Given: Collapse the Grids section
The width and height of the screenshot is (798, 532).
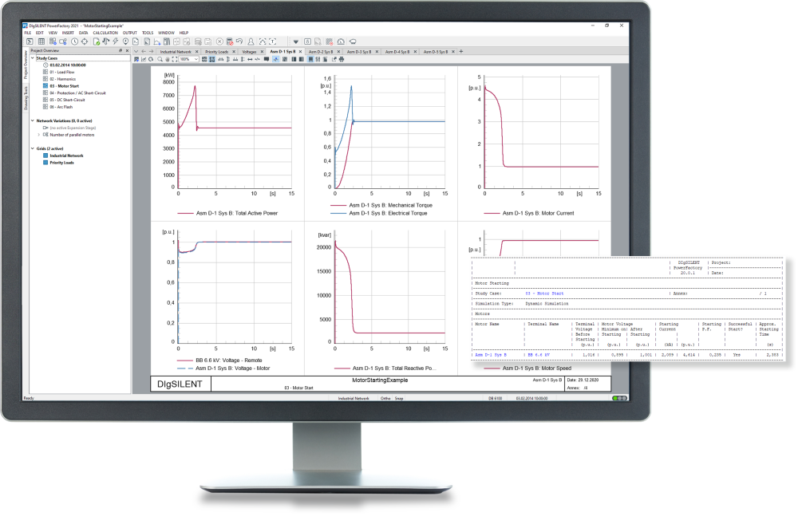Looking at the screenshot, I should click(x=33, y=148).
